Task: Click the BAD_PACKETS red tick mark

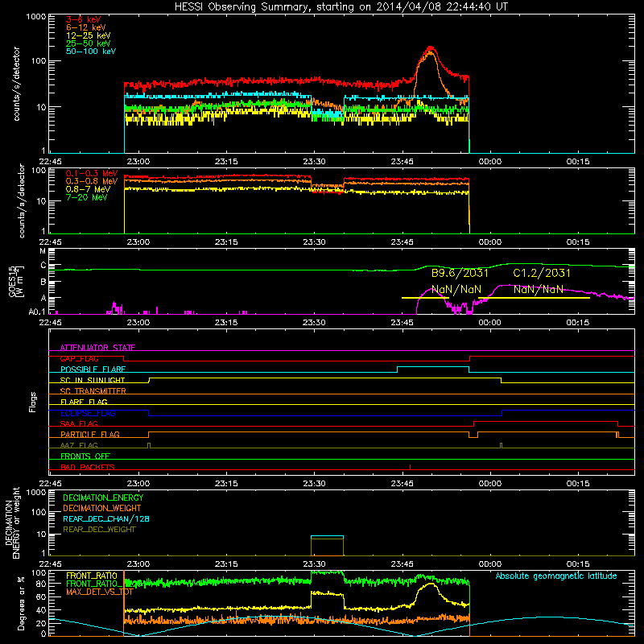Action: (x=410, y=467)
